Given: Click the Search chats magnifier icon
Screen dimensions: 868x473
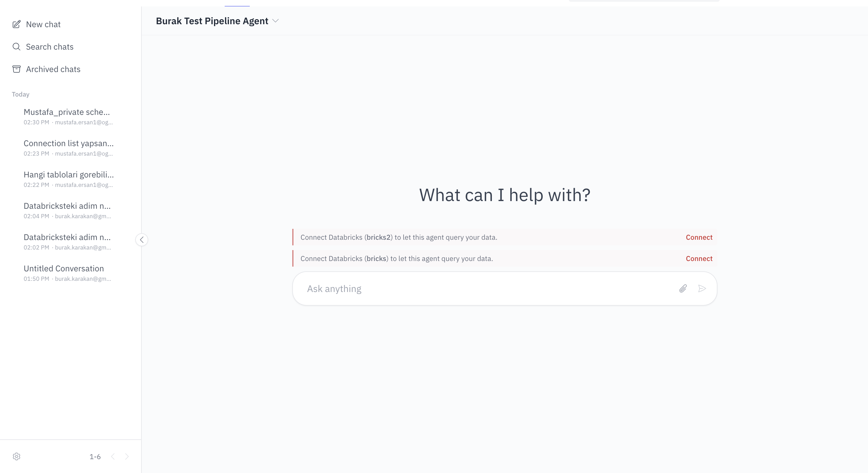Looking at the screenshot, I should [x=17, y=46].
